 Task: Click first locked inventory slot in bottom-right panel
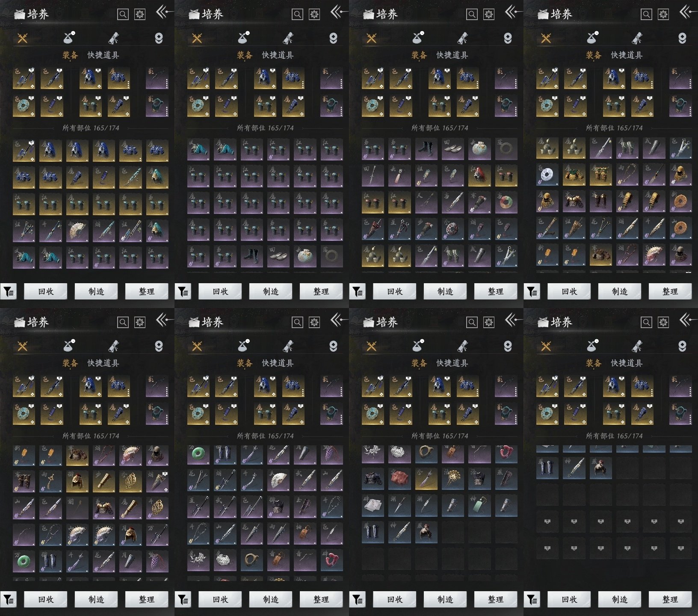point(547,522)
